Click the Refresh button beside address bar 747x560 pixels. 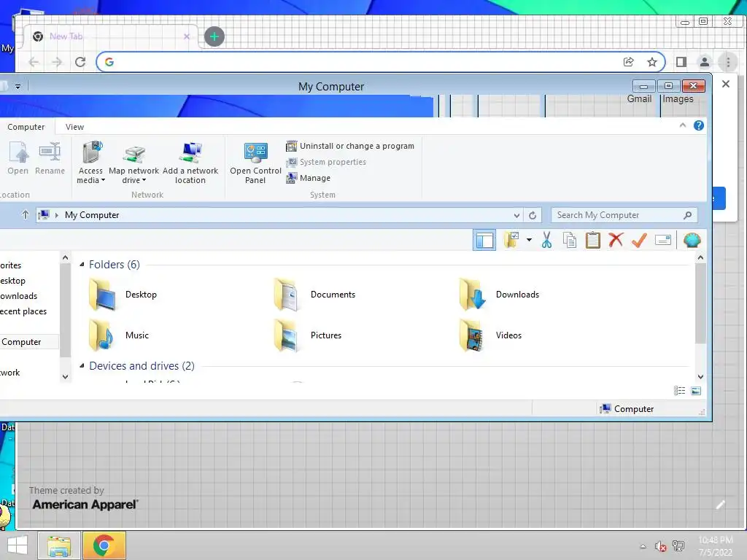coord(533,215)
